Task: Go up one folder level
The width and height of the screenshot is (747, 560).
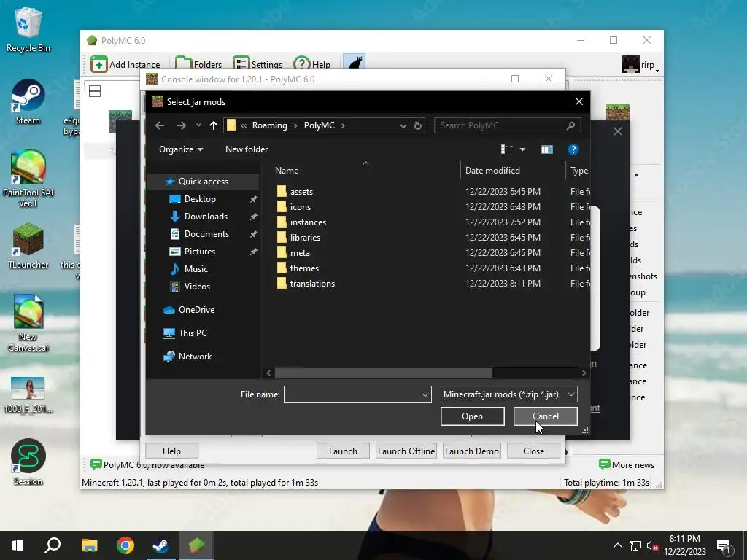Action: point(214,125)
